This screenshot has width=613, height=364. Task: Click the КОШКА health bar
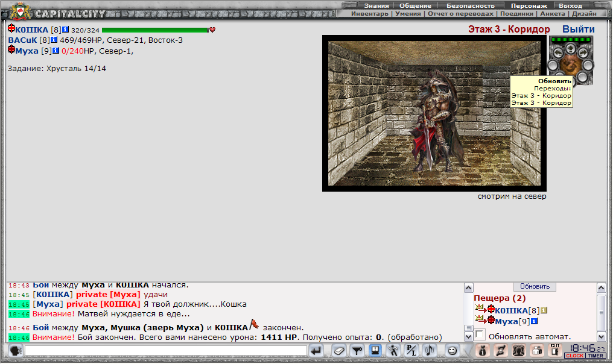[155, 30]
